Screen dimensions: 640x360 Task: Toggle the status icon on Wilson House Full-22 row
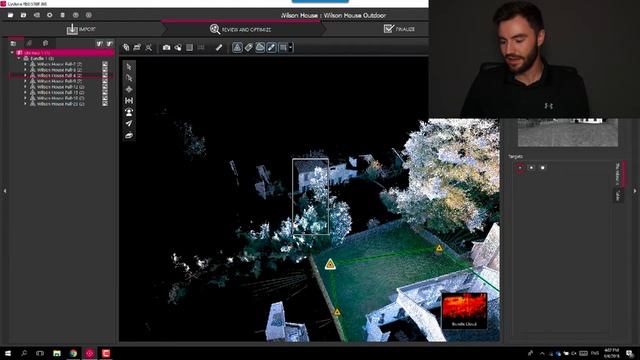point(105,104)
